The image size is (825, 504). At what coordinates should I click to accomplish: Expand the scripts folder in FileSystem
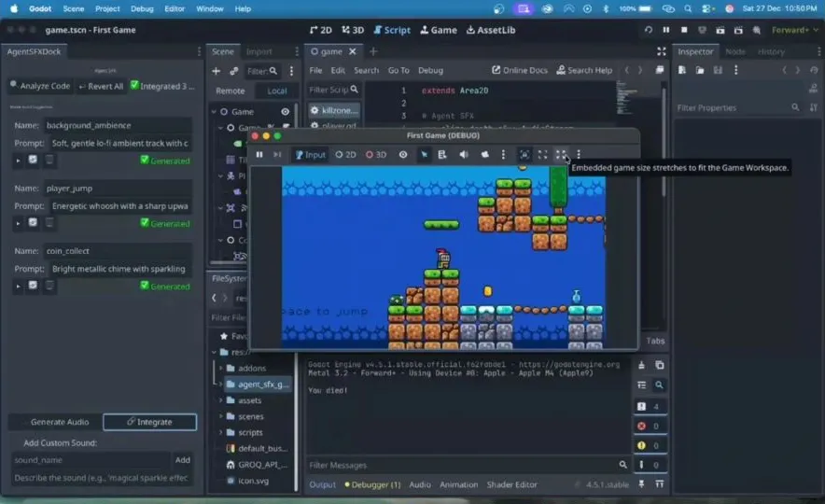[x=221, y=432]
